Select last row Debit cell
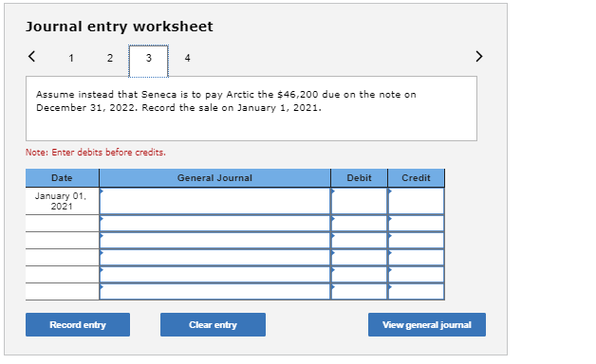The image size is (596, 364). (x=359, y=292)
